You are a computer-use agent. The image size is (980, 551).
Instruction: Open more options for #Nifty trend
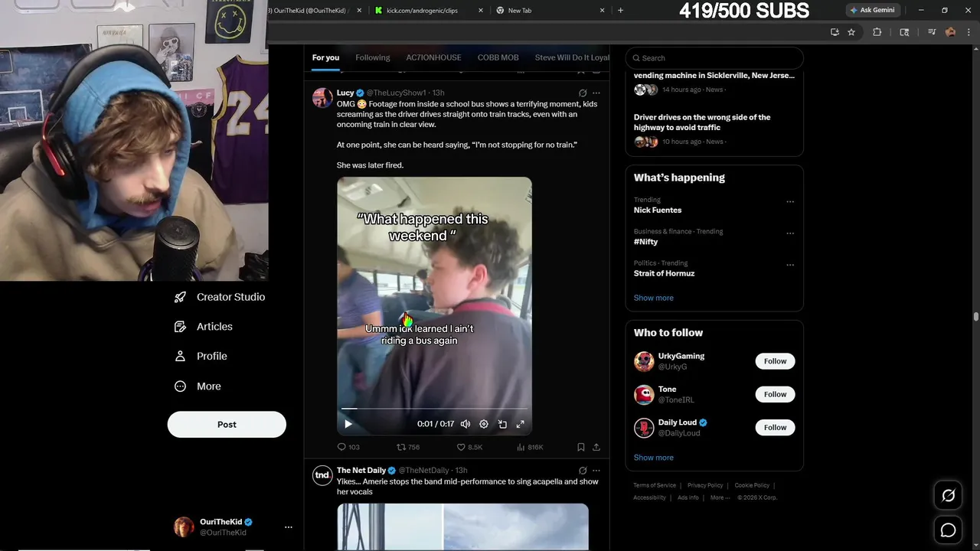(790, 233)
